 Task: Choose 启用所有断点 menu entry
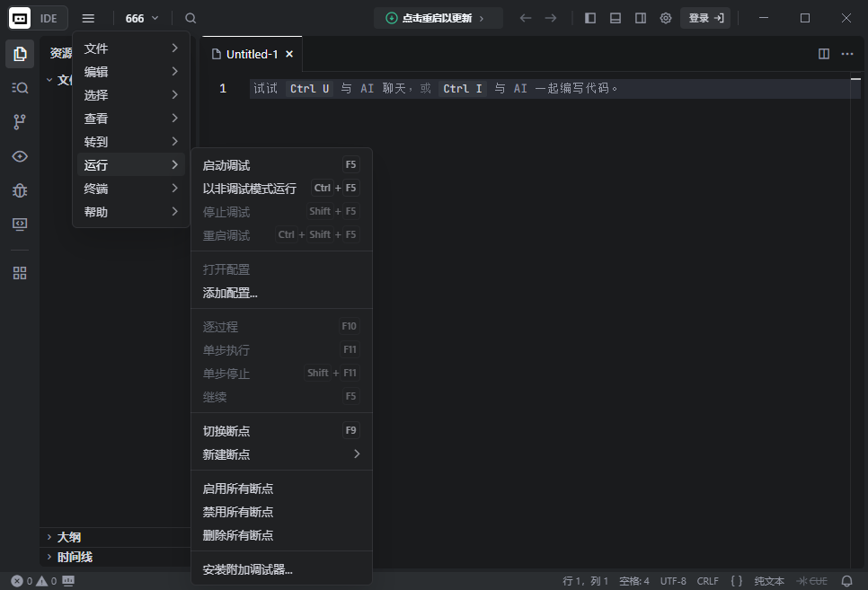click(x=281, y=489)
